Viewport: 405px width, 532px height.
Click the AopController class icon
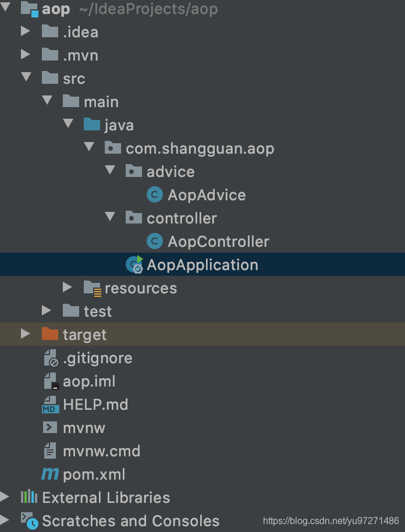coord(155,242)
